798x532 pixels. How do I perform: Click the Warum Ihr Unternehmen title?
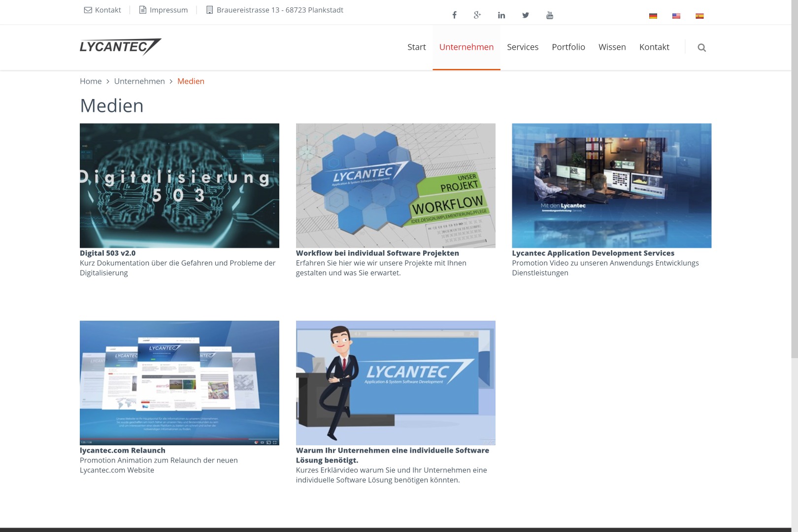pos(393,455)
